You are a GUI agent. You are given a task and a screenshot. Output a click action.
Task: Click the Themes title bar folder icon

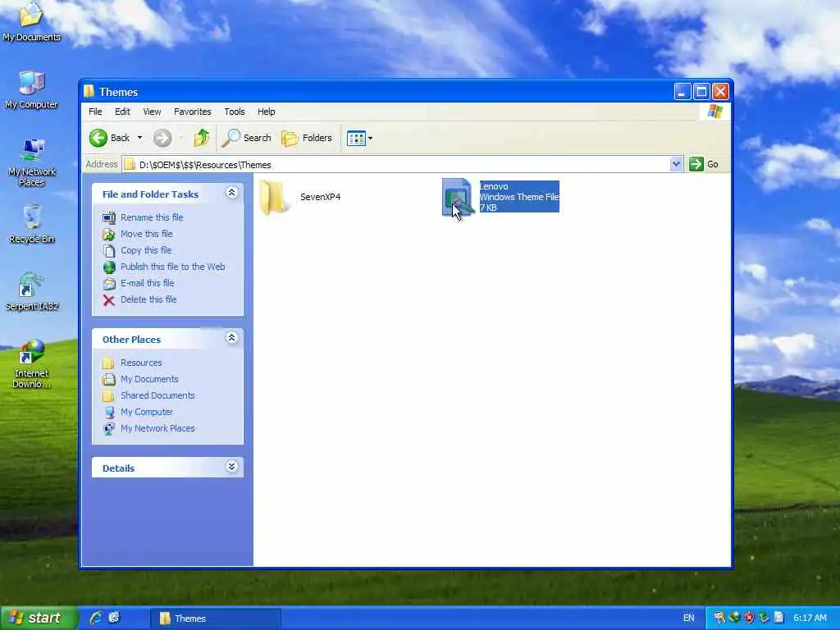pos(89,92)
